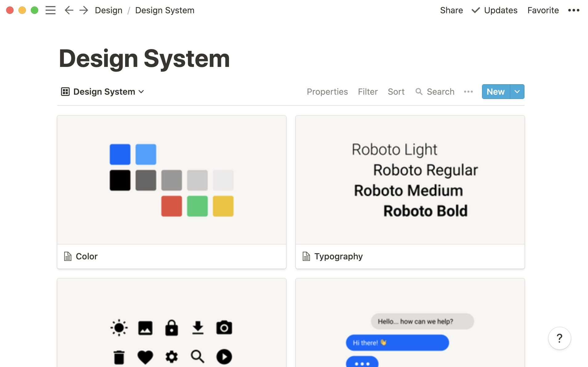This screenshot has width=588, height=367.
Task: Click the table icon beside Design System
Action: coord(65,92)
